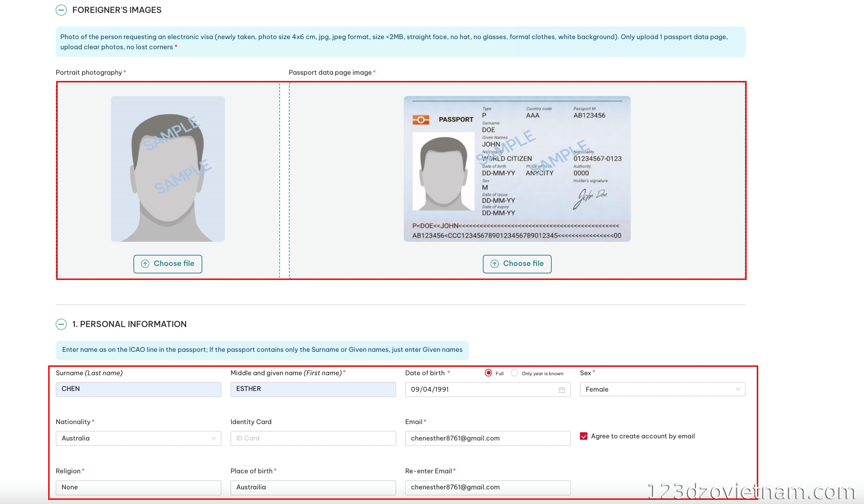The width and height of the screenshot is (864, 504).
Task: Open the date of birth calendar icon
Action: [562, 390]
